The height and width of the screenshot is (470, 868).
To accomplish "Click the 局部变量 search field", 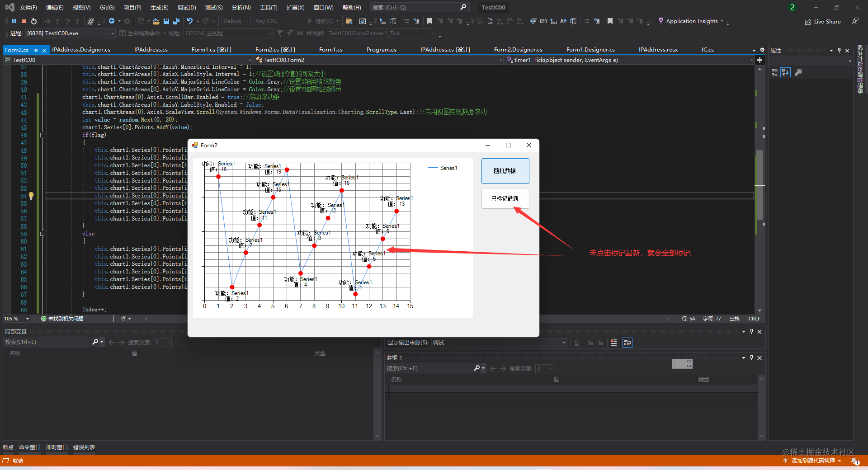I will coord(48,342).
